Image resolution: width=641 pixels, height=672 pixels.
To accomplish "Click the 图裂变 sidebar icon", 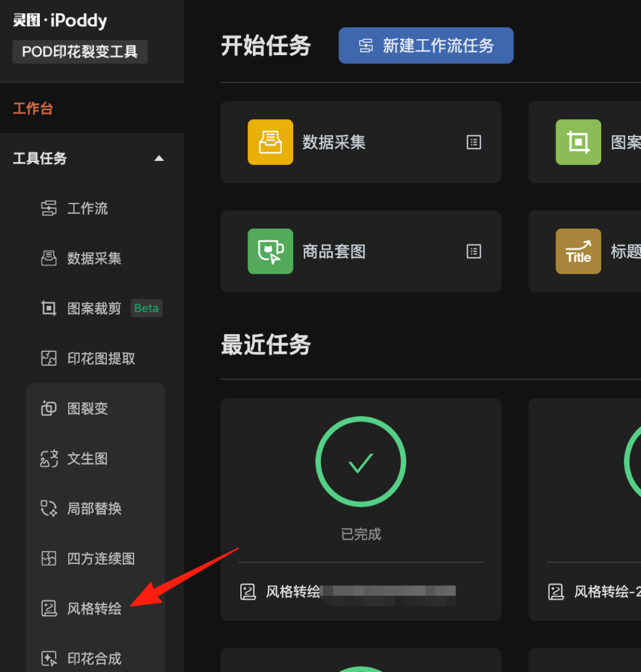I will (49, 408).
